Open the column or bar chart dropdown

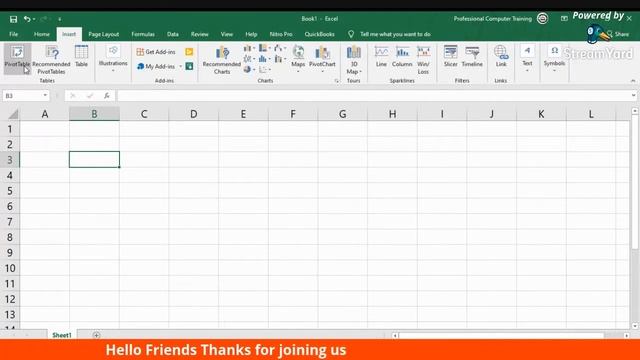249,49
